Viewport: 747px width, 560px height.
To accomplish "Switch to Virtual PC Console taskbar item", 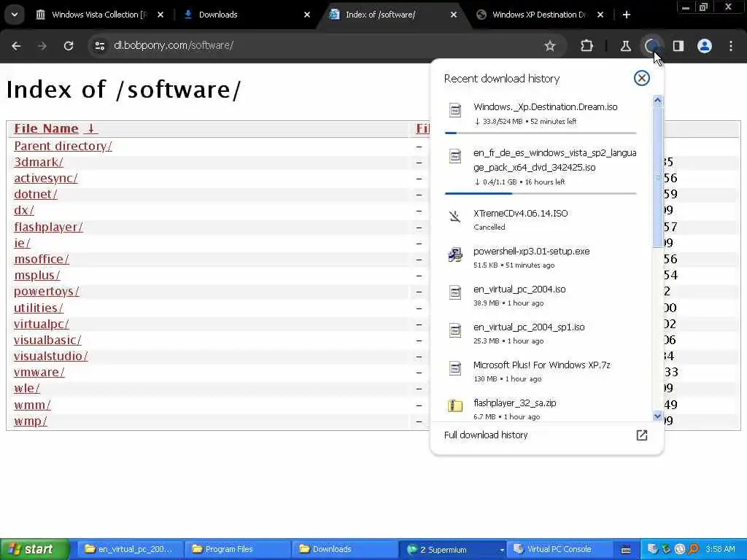I will 558,550.
